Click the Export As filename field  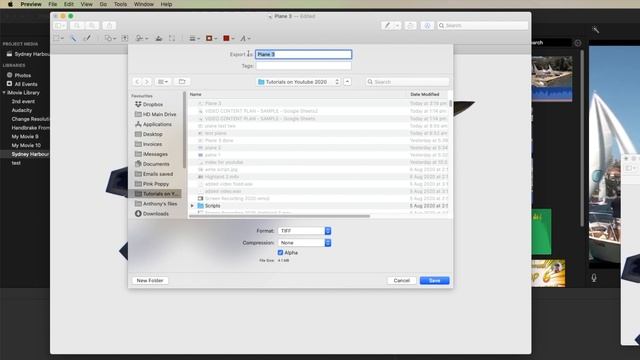coord(303,54)
